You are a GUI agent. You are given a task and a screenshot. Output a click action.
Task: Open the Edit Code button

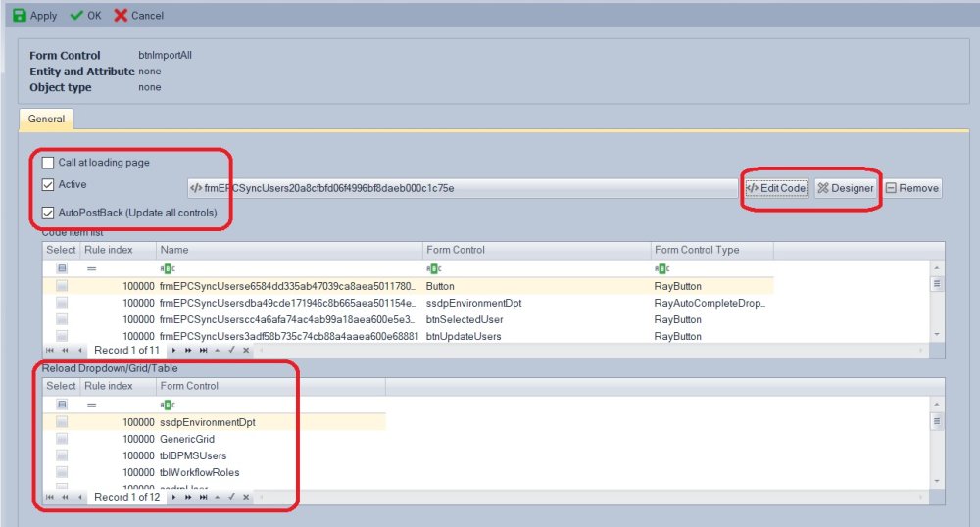(776, 188)
